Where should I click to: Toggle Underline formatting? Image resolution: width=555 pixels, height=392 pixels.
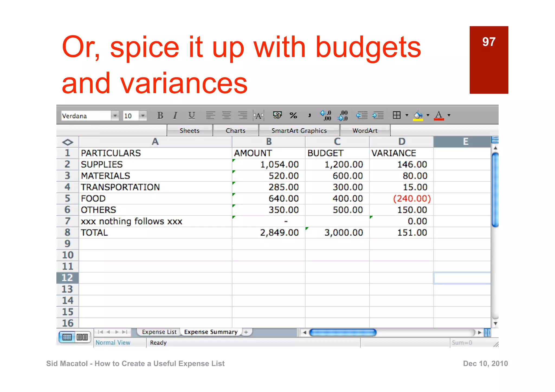tap(192, 116)
